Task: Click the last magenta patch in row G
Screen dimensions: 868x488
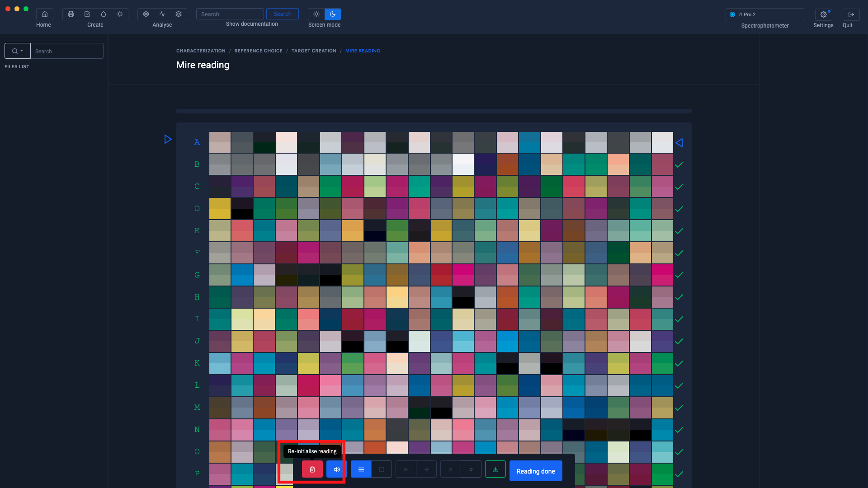Action: pos(662,275)
